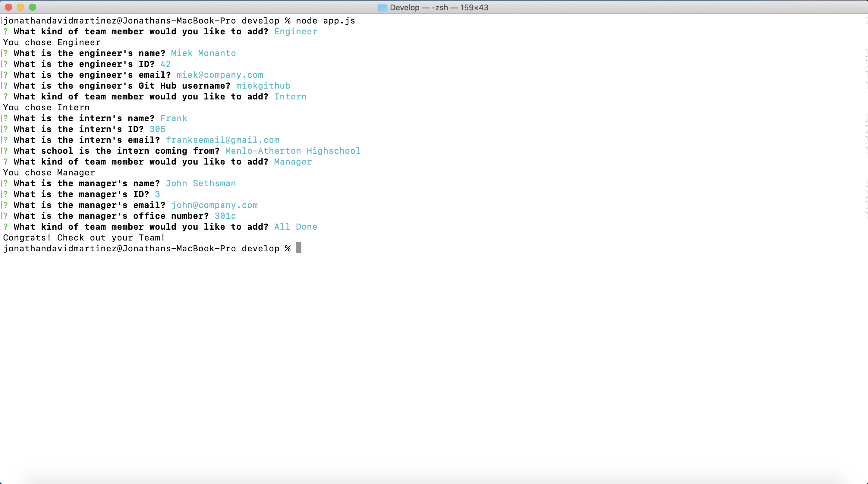The height and width of the screenshot is (484, 868).
Task: Click the GitHub username miekgithub
Action: coord(263,86)
